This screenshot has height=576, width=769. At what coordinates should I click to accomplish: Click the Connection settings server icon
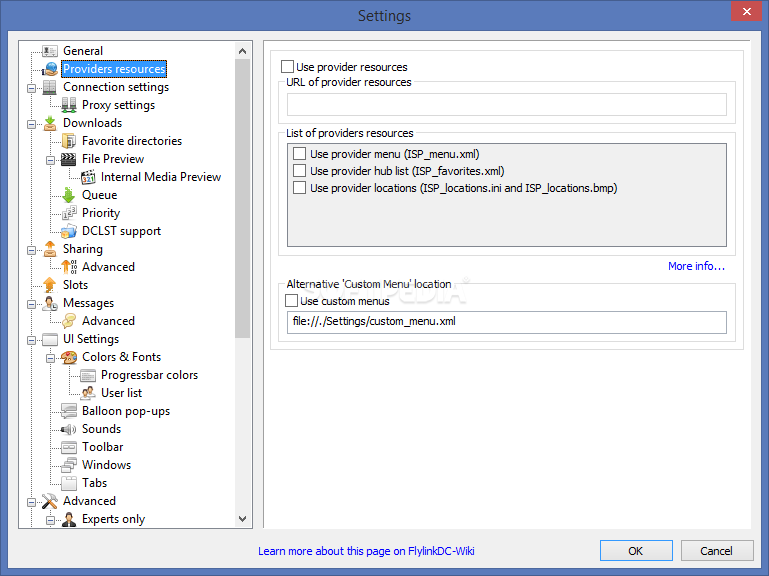coord(50,87)
